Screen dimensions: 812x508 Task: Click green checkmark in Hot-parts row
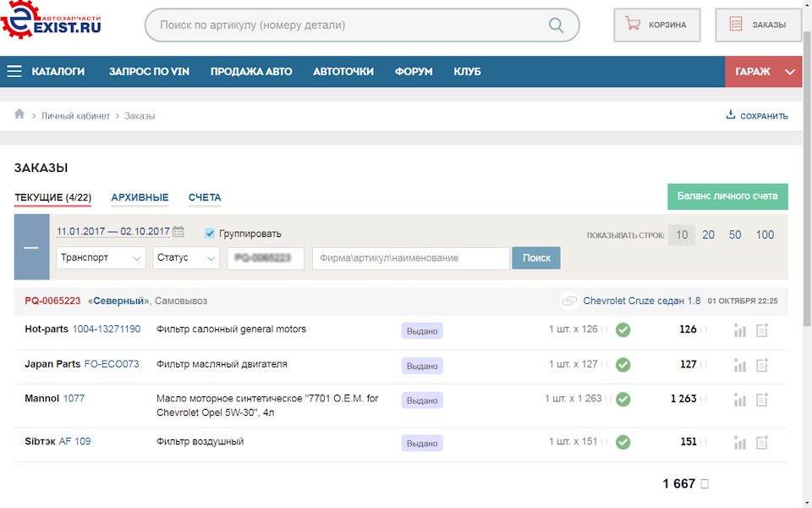pos(623,329)
